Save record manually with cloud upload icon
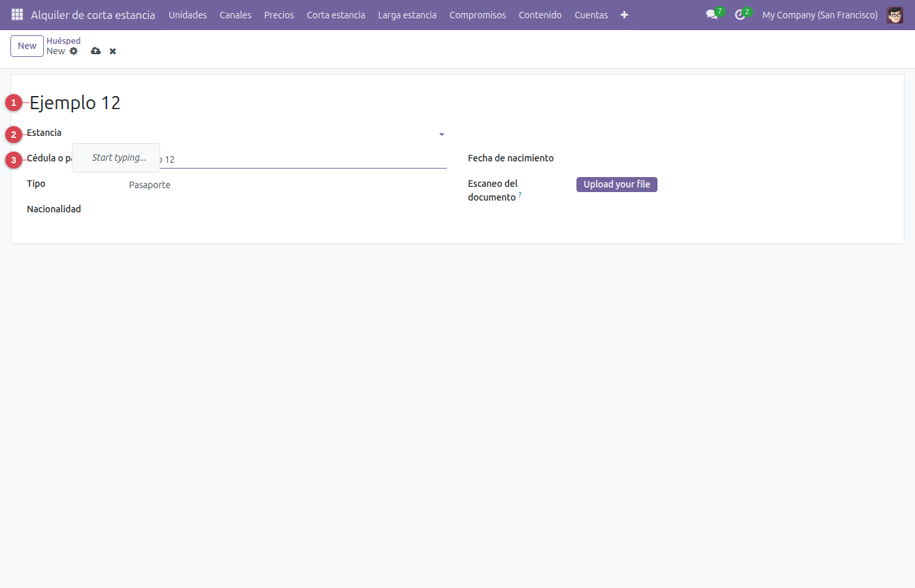The image size is (915, 588). tap(96, 51)
